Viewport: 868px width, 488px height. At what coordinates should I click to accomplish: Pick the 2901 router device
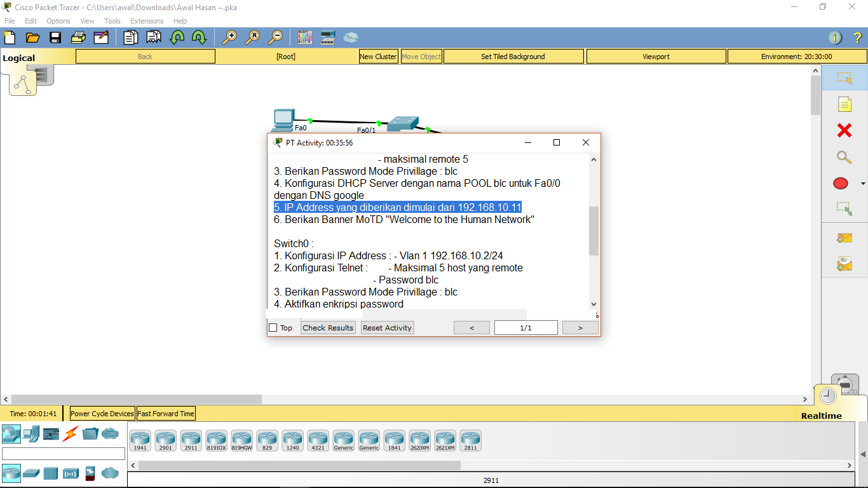pyautogui.click(x=165, y=440)
